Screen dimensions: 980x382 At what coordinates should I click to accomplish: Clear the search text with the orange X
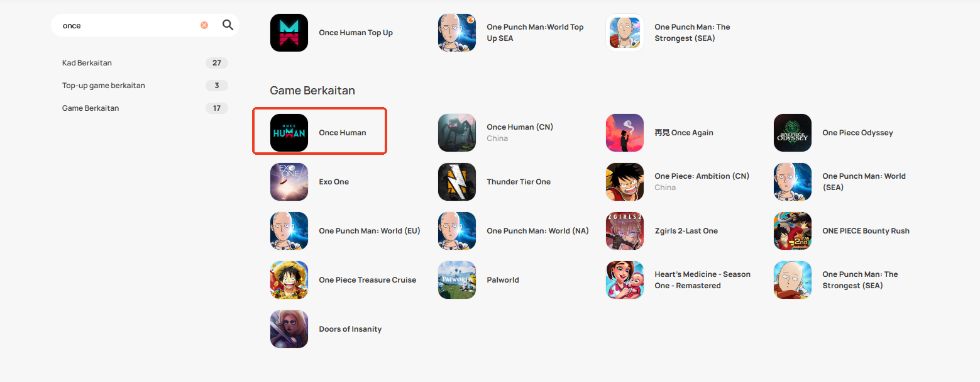coord(204,25)
